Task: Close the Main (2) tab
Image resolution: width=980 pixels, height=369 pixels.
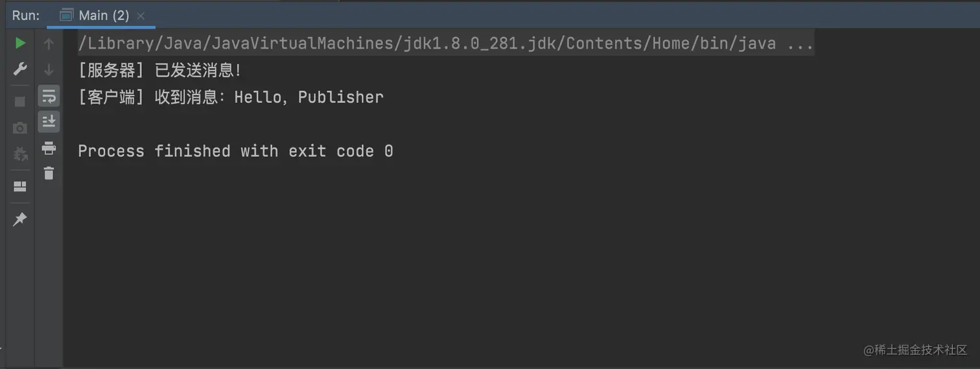Action: pos(141,16)
